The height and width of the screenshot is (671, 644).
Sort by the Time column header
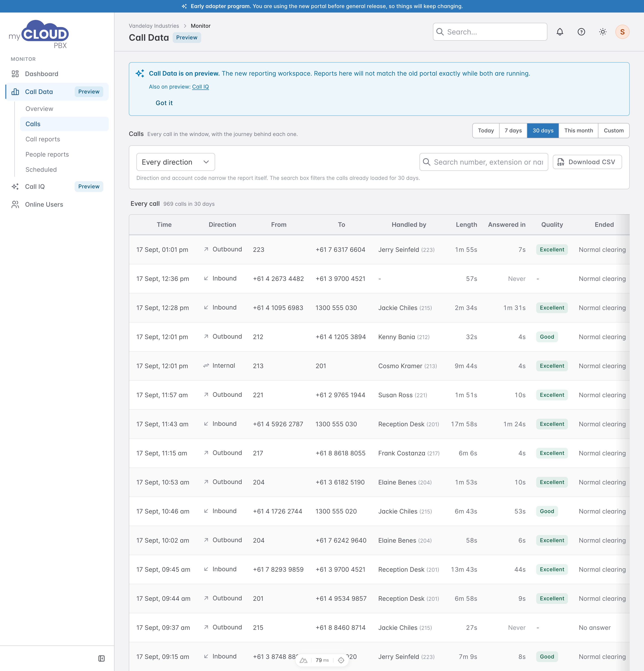[164, 225]
